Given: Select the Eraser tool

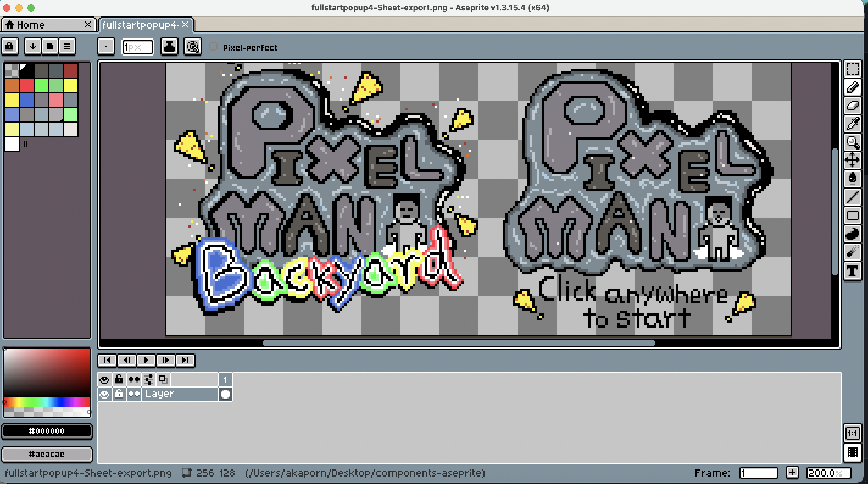Looking at the screenshot, I should pos(852,106).
